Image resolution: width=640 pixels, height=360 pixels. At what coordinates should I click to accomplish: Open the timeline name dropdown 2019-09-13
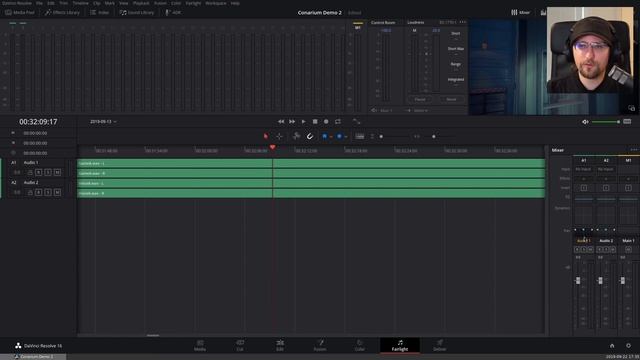coord(103,122)
